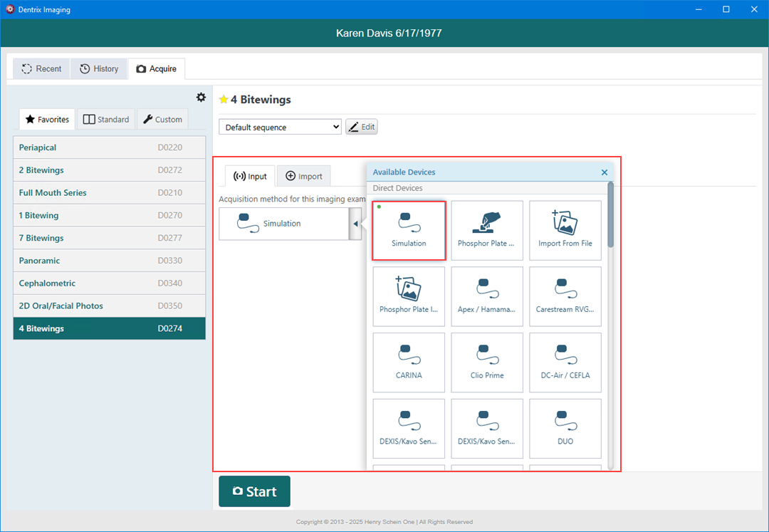The image size is (769, 532).
Task: Choose the Clio Prime sensor
Action: (487, 363)
